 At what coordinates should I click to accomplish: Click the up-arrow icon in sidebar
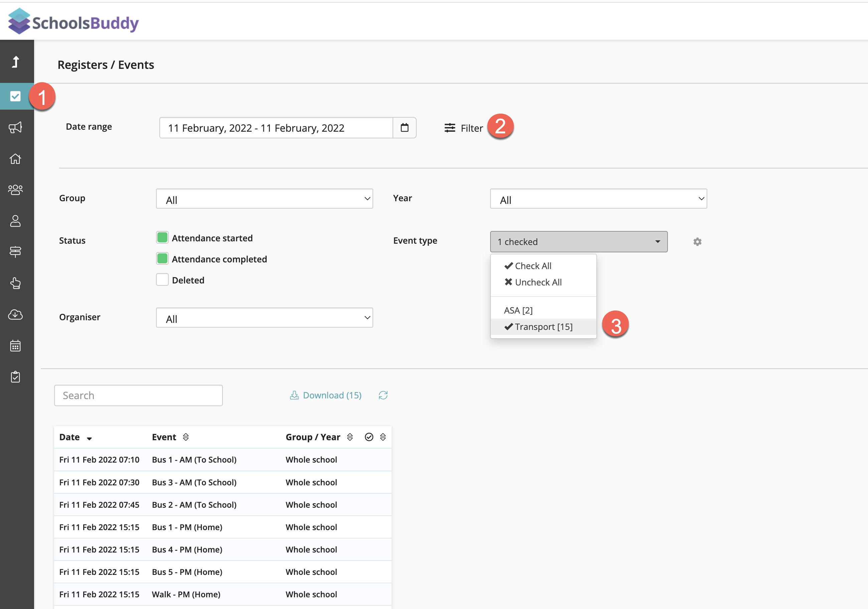point(15,62)
